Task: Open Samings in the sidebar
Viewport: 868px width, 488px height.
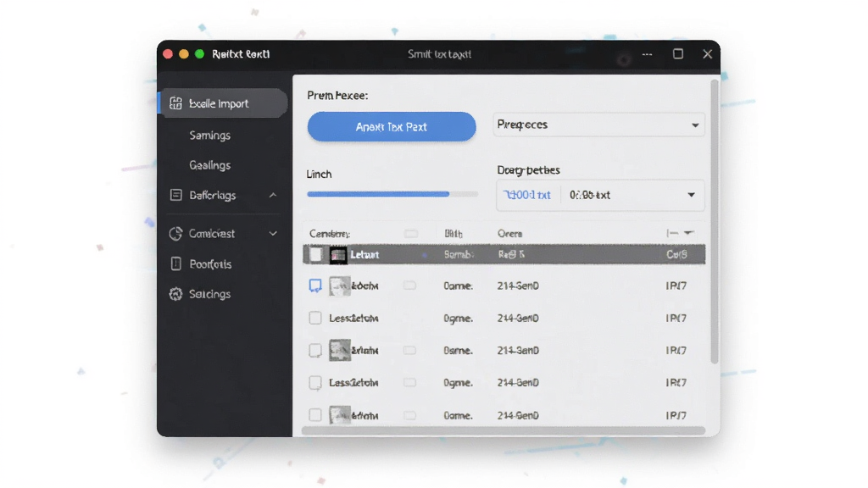Action: coord(210,135)
